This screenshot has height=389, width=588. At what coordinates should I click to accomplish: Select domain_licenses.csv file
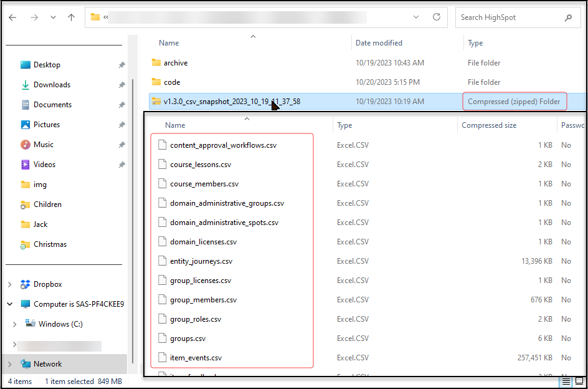[x=203, y=242]
